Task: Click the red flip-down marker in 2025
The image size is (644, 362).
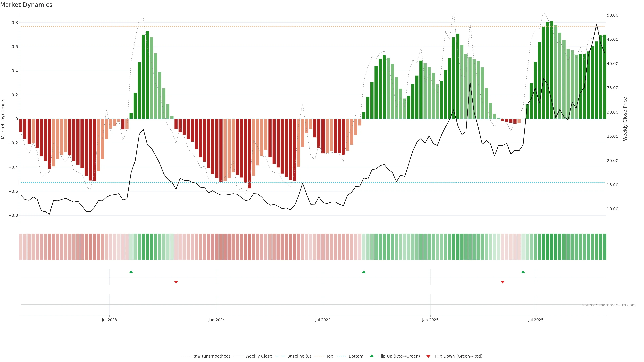Action: (503, 282)
